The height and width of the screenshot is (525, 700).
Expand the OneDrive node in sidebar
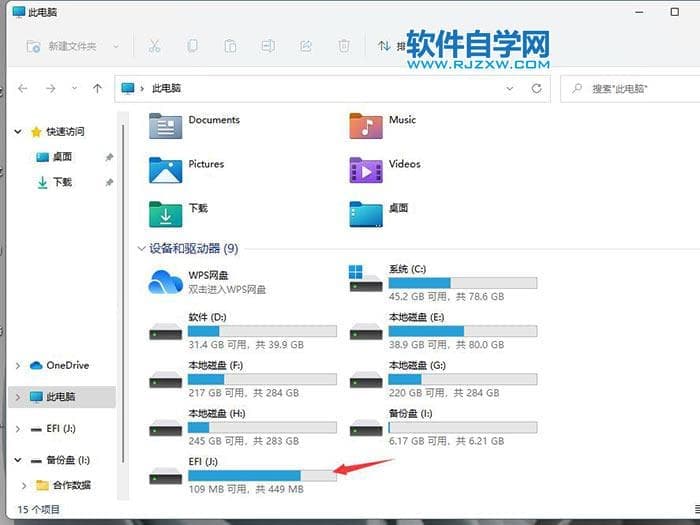point(17,366)
